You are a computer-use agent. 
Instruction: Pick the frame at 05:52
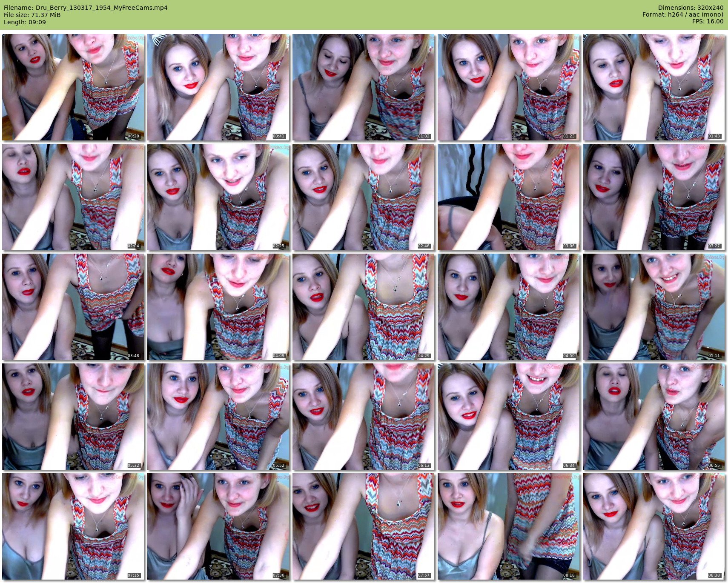pos(218,417)
